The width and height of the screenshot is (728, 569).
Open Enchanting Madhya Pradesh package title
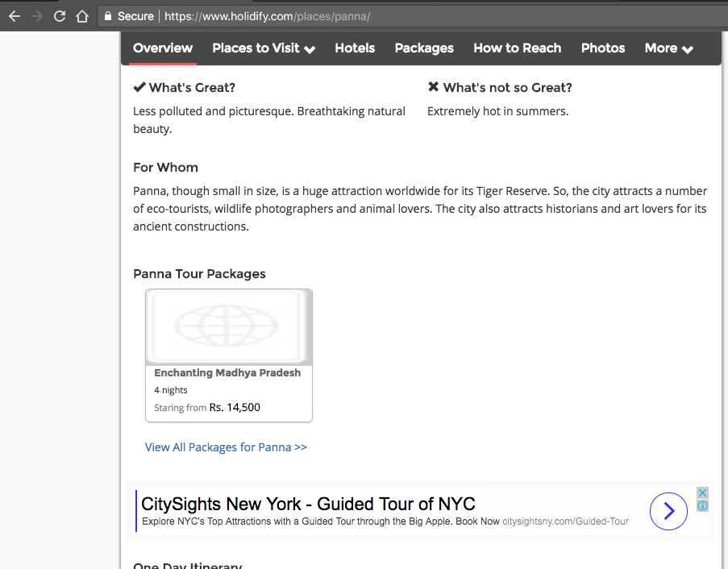[x=227, y=372]
